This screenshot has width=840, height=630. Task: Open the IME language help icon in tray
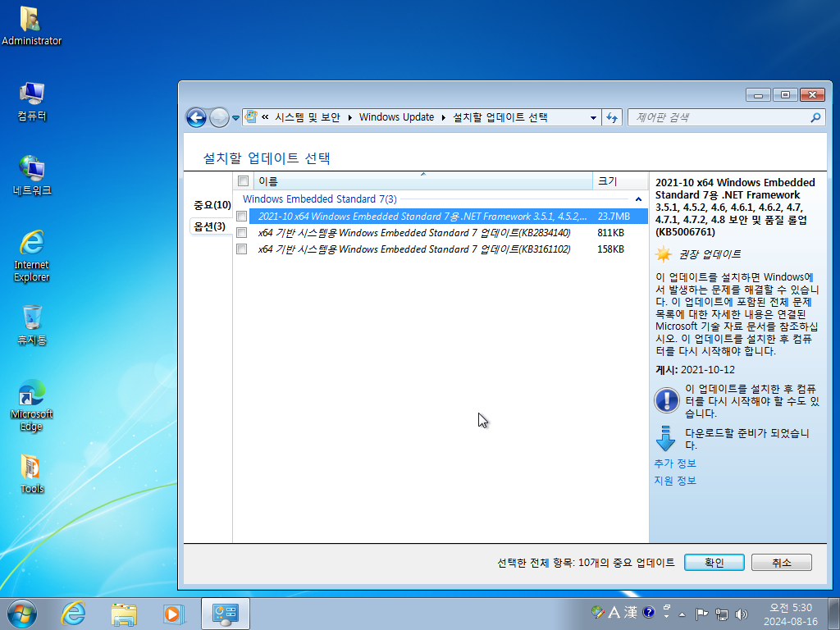coord(648,612)
